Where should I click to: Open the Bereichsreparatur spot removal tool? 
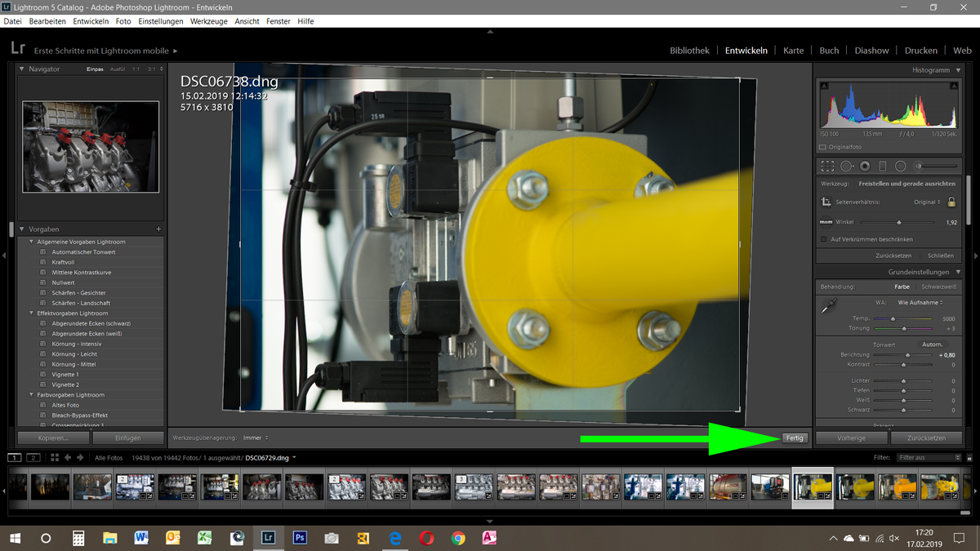coord(846,166)
